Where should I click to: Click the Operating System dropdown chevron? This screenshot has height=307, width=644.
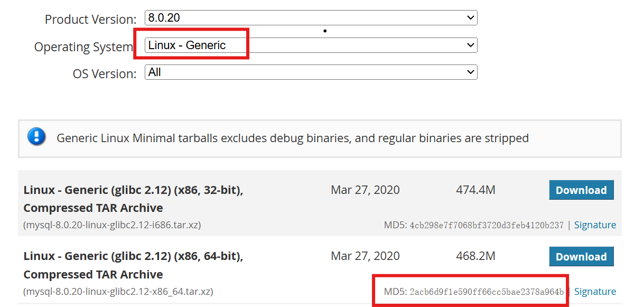pos(471,45)
